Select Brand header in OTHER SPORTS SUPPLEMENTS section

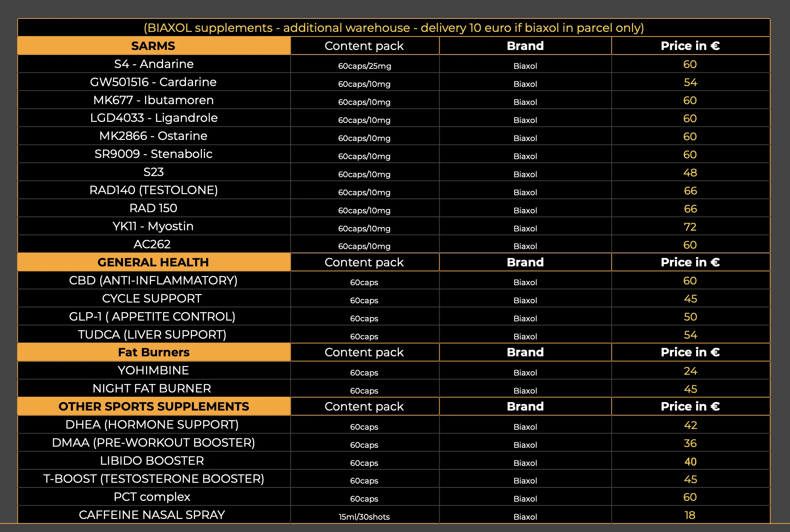(525, 406)
